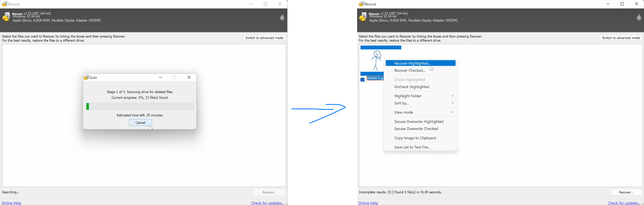The height and width of the screenshot is (205, 644).
Task: Choose Recover Checked... from context menu
Action: point(420,70)
